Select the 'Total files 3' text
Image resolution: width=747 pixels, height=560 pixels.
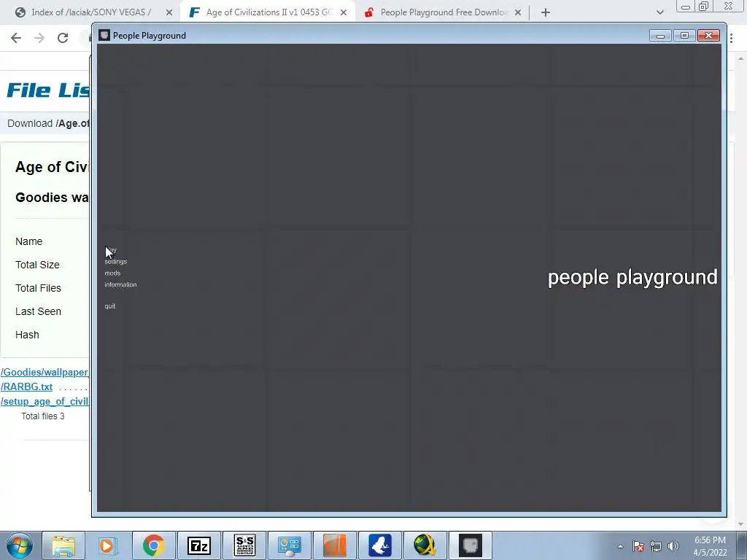(43, 416)
